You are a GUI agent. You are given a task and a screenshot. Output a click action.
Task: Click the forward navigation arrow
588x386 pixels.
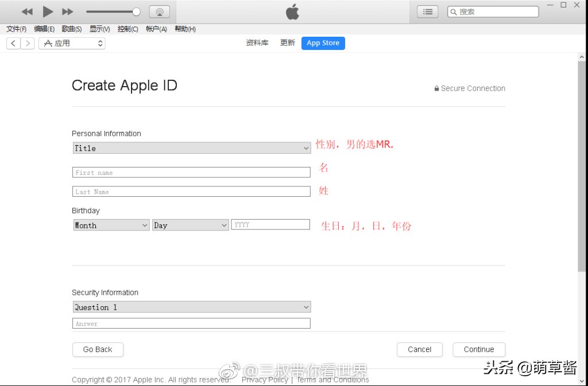click(28, 43)
